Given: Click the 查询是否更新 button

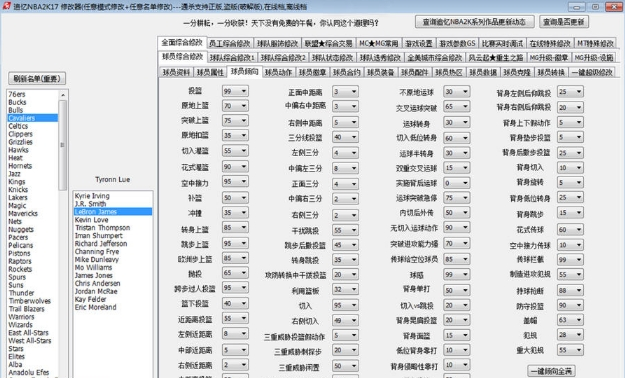Looking at the screenshot, I should 564,22.
